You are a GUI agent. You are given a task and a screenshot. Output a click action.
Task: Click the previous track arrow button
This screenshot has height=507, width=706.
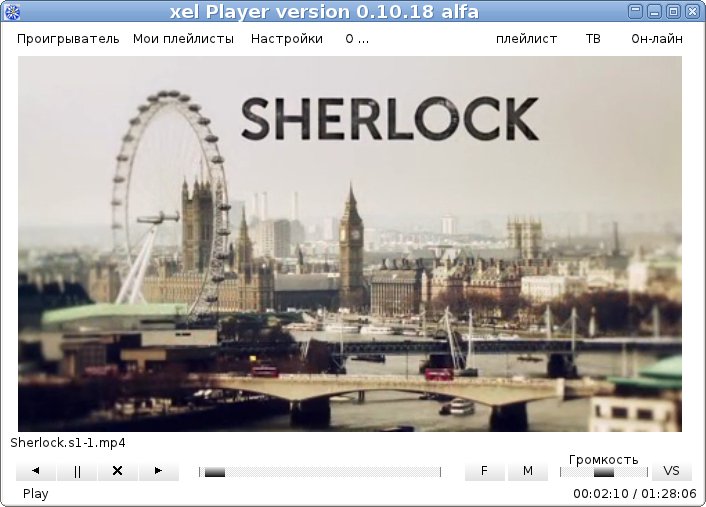pyautogui.click(x=36, y=471)
